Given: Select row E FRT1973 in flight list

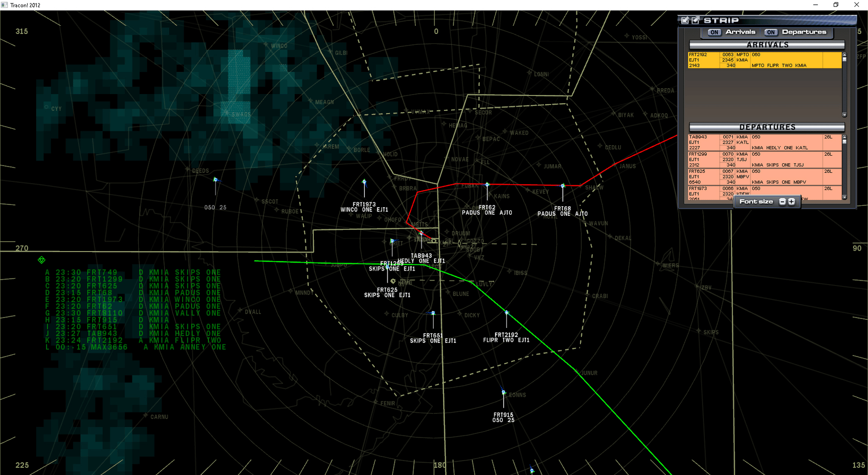Looking at the screenshot, I should (133, 299).
